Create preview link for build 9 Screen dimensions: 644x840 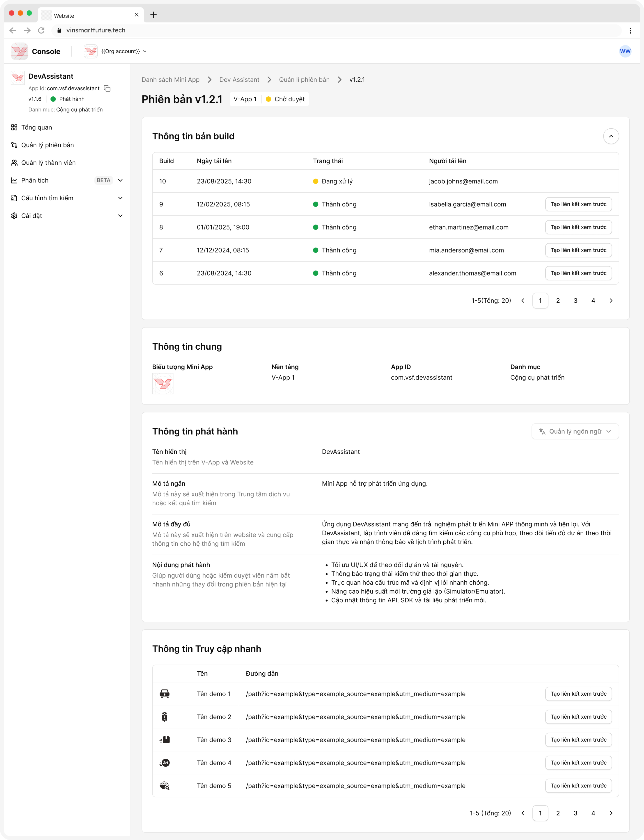(578, 204)
